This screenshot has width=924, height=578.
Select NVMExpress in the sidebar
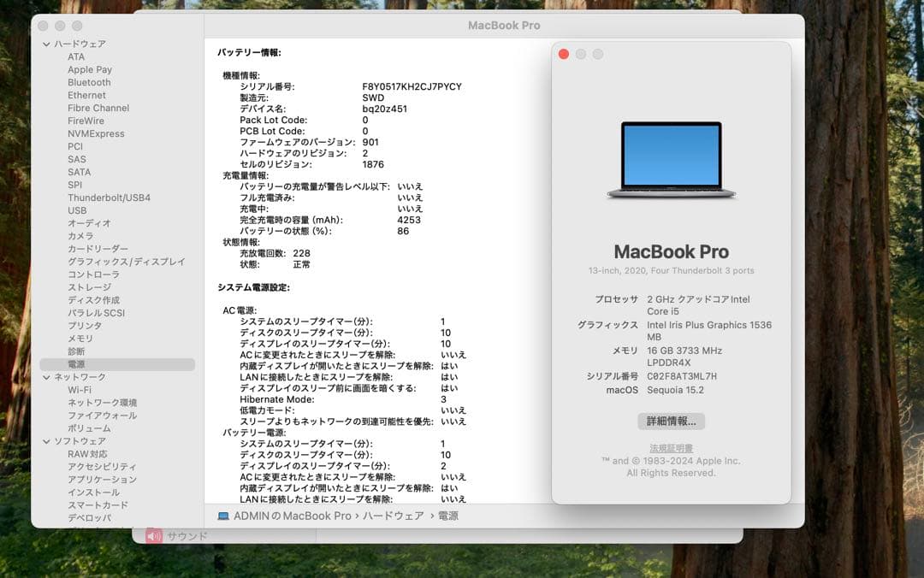[x=97, y=133]
